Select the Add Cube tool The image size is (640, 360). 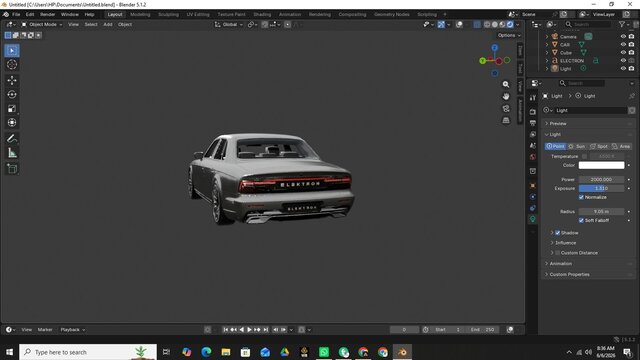12,169
